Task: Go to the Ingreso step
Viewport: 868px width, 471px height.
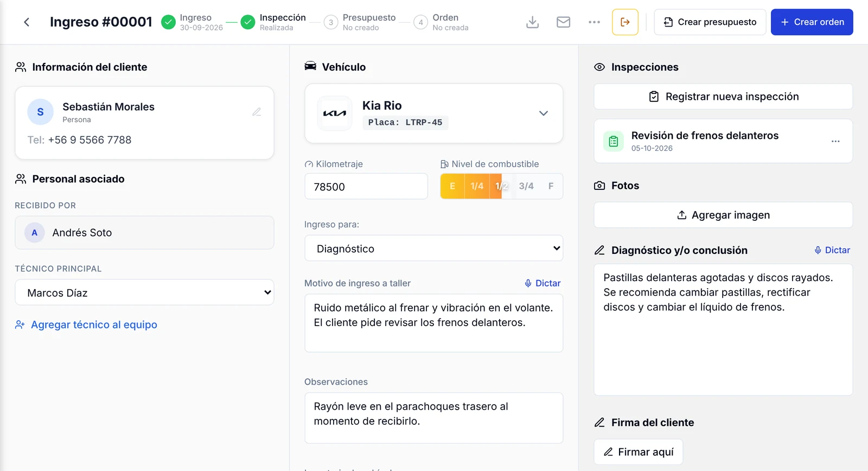Action: pos(193,22)
